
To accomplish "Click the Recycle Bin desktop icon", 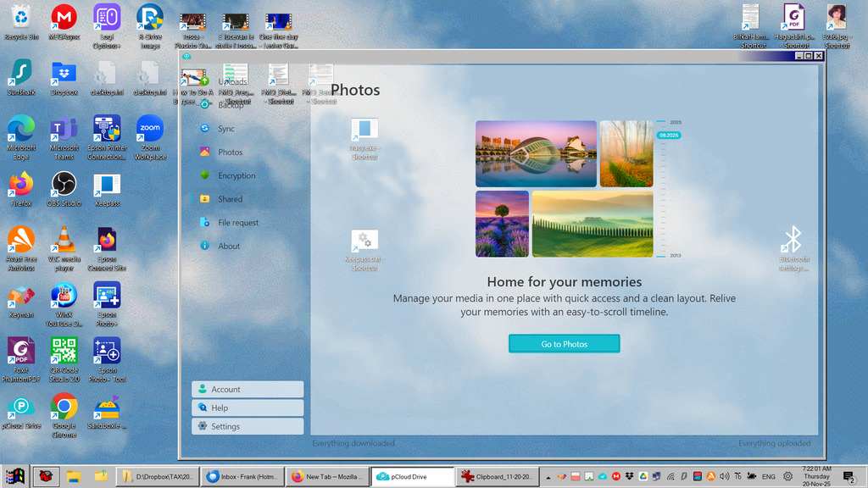I will [x=20, y=17].
